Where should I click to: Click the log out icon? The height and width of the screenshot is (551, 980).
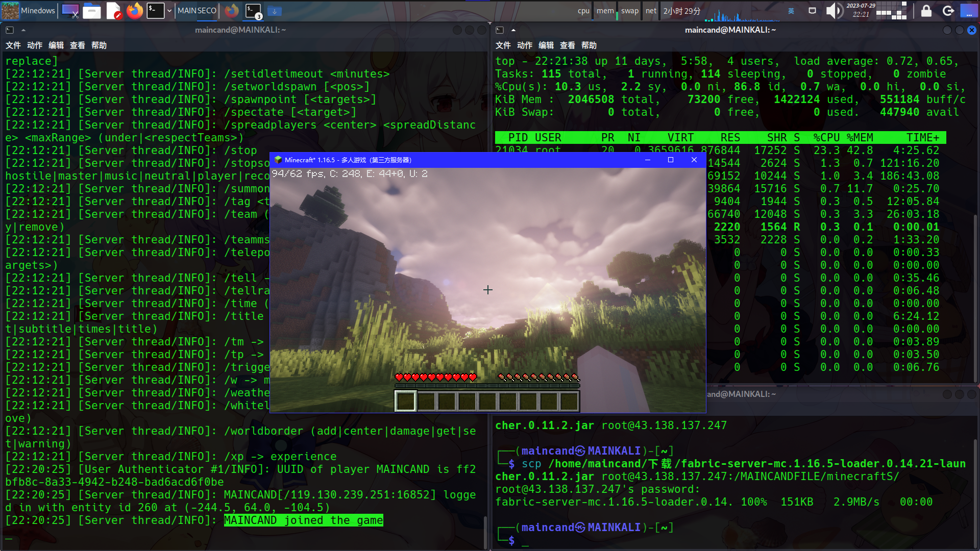pyautogui.click(x=948, y=11)
